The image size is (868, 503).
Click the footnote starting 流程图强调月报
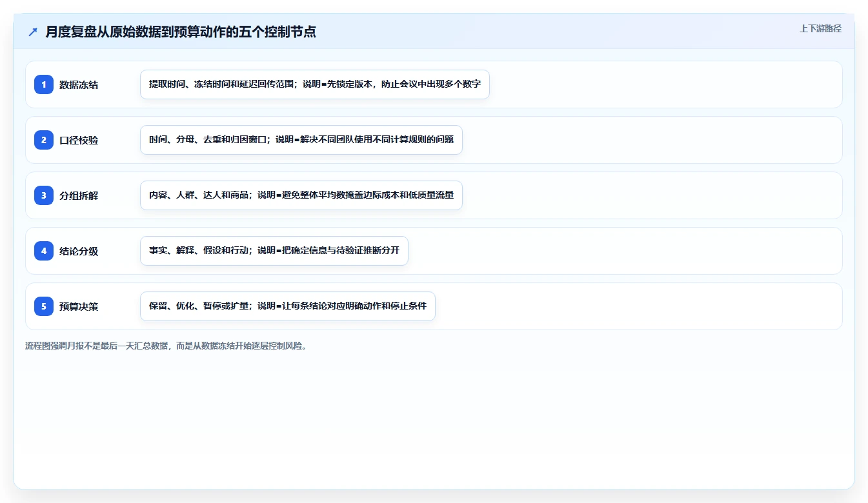167,346
